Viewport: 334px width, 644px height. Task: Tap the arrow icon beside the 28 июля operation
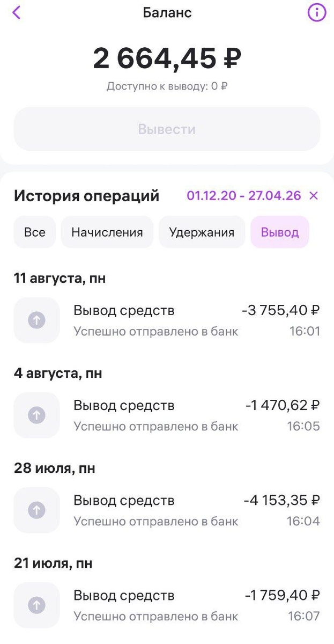[36, 510]
